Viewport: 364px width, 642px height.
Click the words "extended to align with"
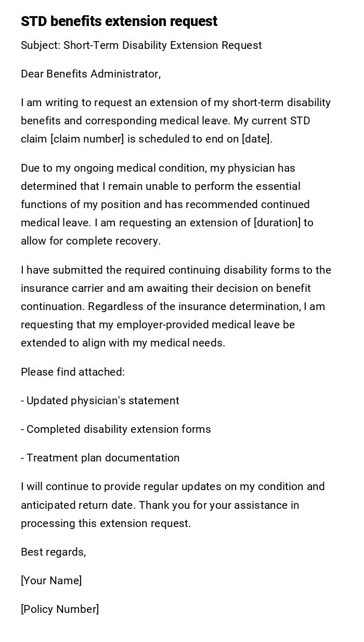click(74, 343)
